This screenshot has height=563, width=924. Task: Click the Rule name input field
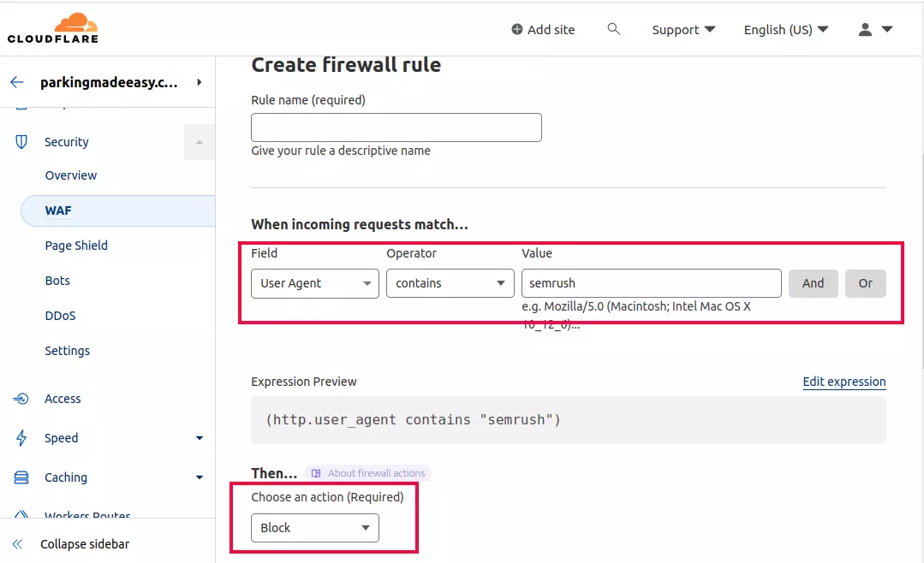pos(396,127)
